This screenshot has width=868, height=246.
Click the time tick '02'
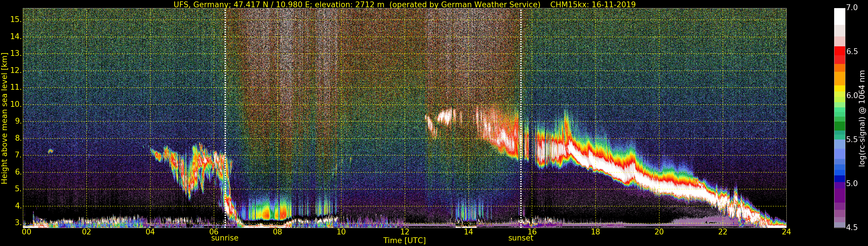coord(87,232)
